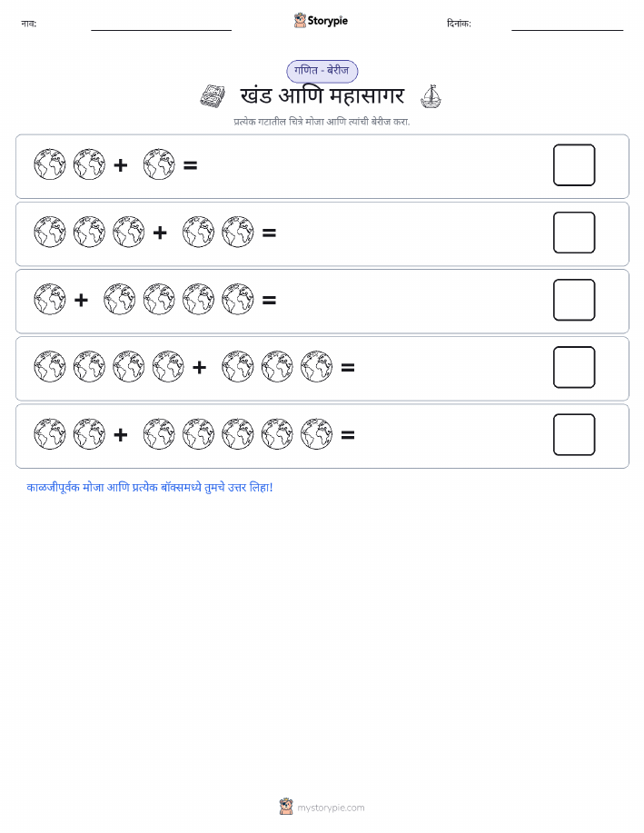The width and height of the screenshot is (644, 833).
Task: Click the map book icon left of title
Action: tap(213, 96)
